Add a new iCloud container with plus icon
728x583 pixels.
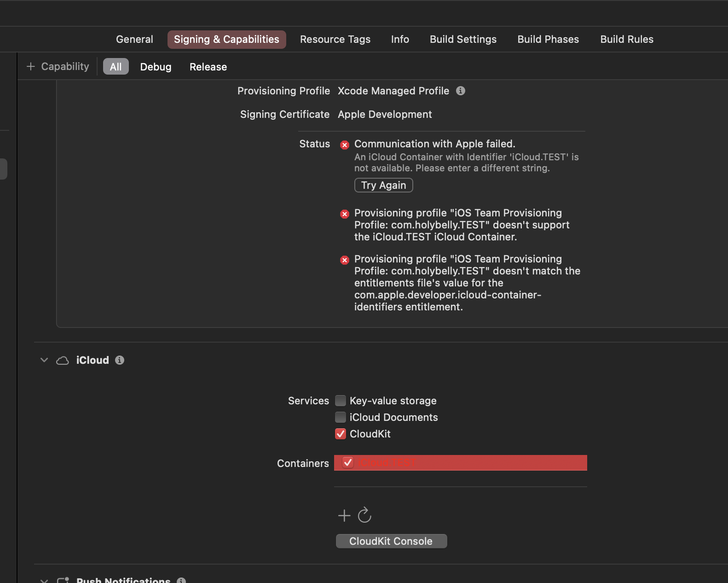[x=344, y=515]
